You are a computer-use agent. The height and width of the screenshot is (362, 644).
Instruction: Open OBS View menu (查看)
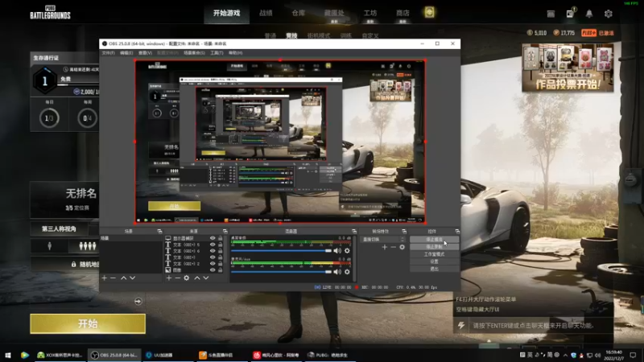click(x=145, y=53)
